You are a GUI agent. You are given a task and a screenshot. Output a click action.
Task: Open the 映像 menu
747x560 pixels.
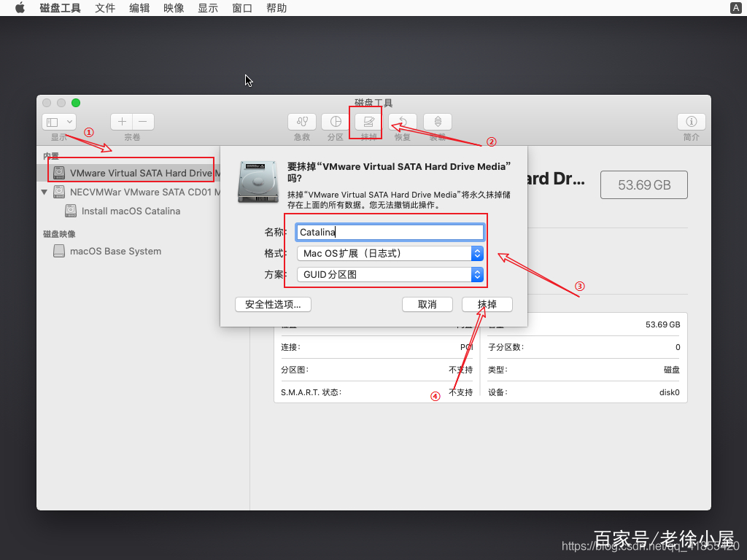(x=174, y=8)
